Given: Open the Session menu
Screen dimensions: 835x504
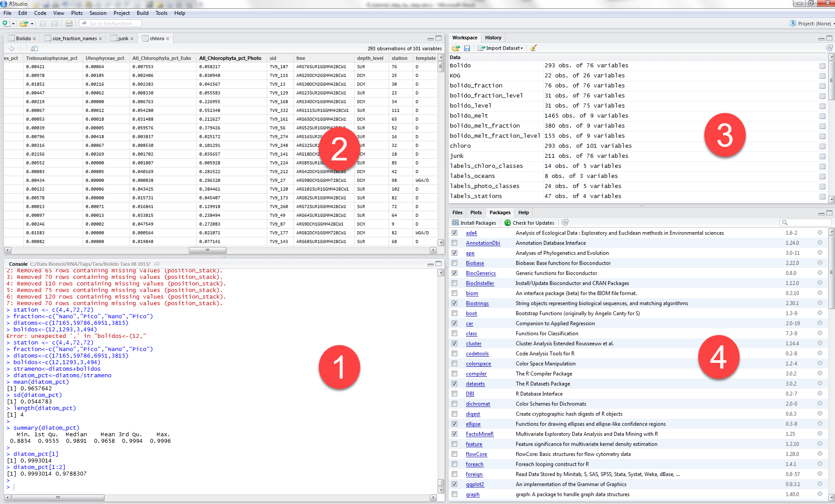Looking at the screenshot, I should pyautogui.click(x=97, y=13).
